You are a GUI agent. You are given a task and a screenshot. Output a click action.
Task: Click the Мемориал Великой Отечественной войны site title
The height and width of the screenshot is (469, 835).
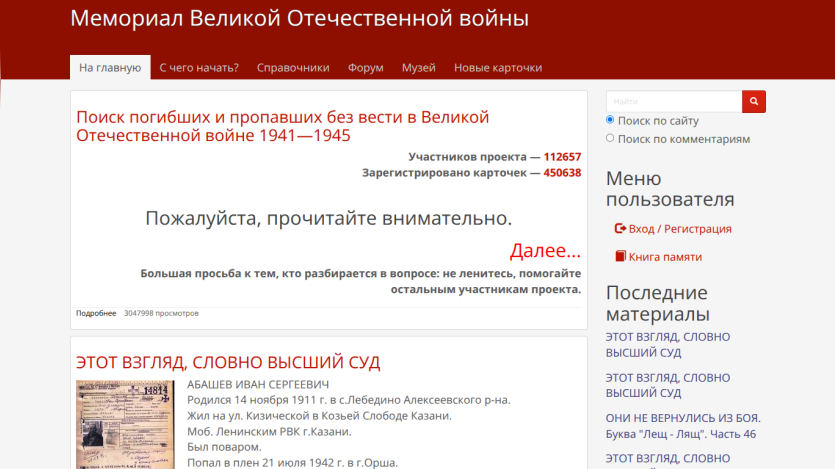[x=299, y=18]
